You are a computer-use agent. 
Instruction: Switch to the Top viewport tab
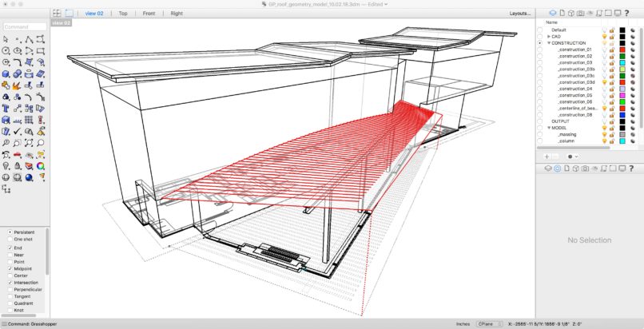pos(122,14)
